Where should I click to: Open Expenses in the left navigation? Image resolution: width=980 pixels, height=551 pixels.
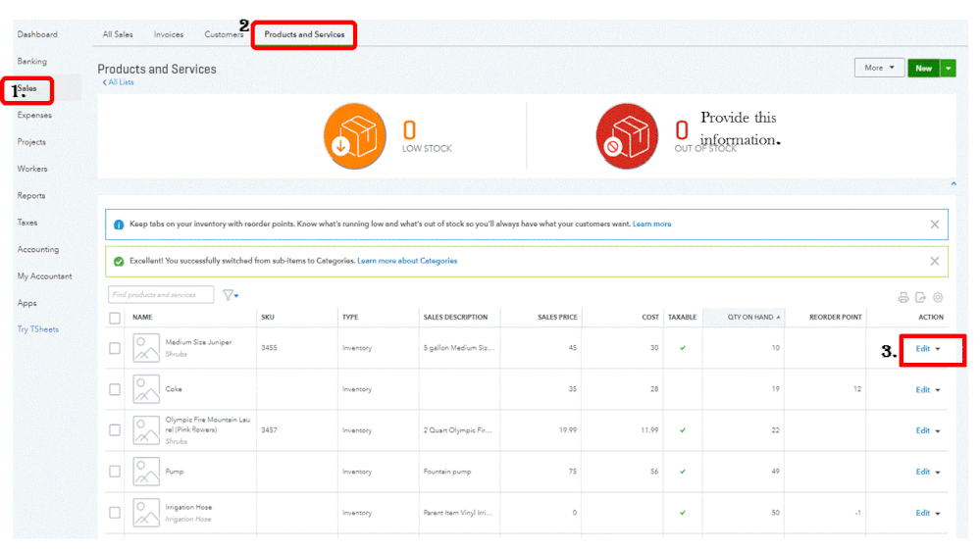34,115
